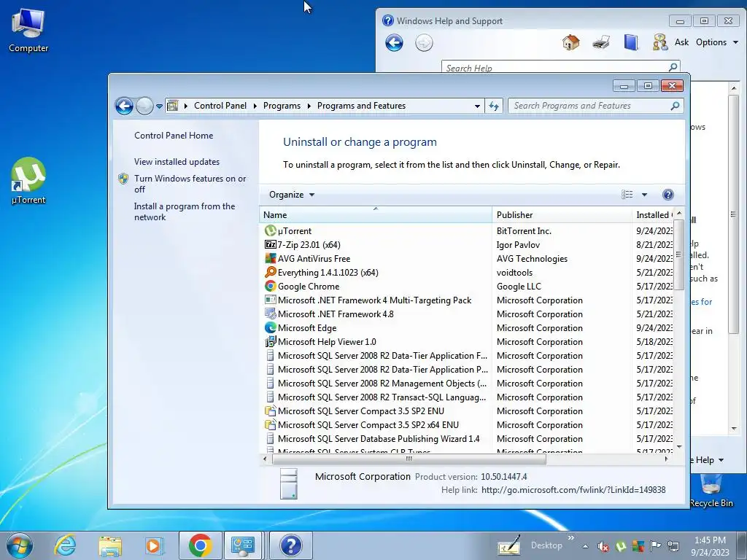Click the voidtools publisher cell
747x560 pixels.
(x=514, y=273)
